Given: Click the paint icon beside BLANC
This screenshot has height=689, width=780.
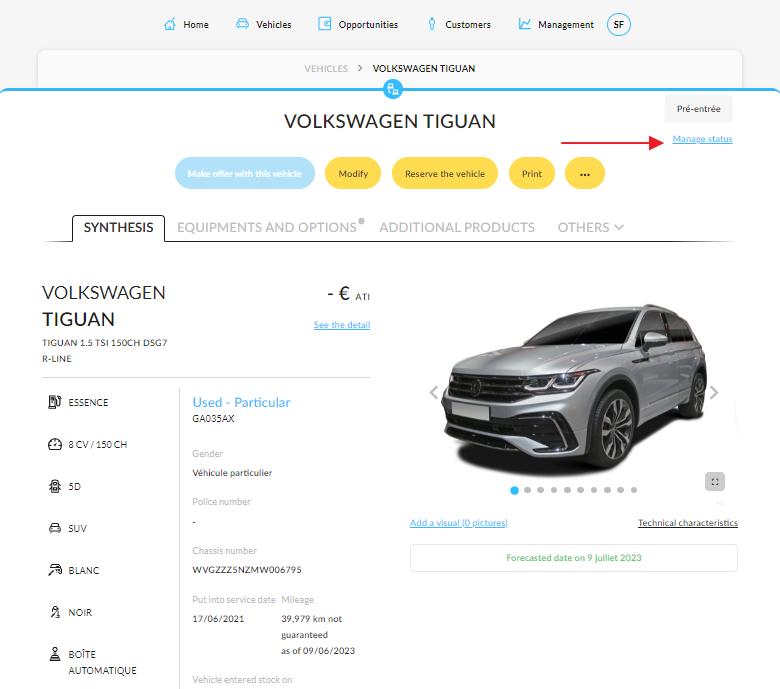Looking at the screenshot, I should (55, 570).
